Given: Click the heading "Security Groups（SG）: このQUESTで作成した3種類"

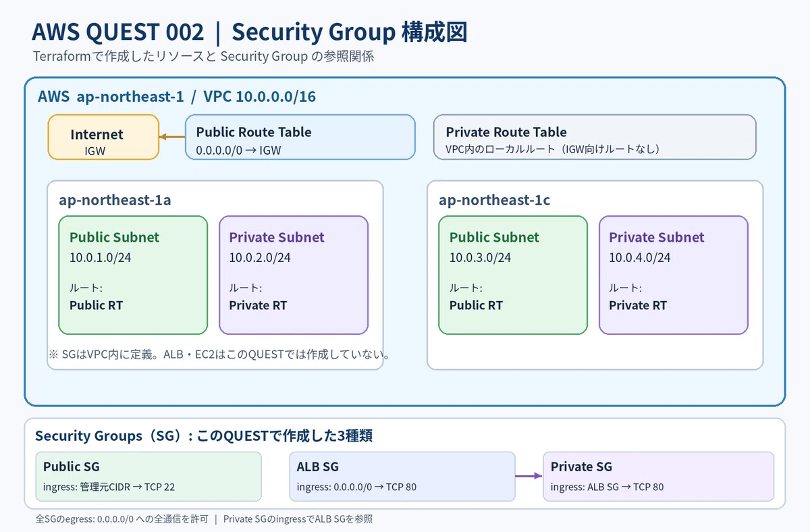Looking at the screenshot, I should pyautogui.click(x=205, y=436).
